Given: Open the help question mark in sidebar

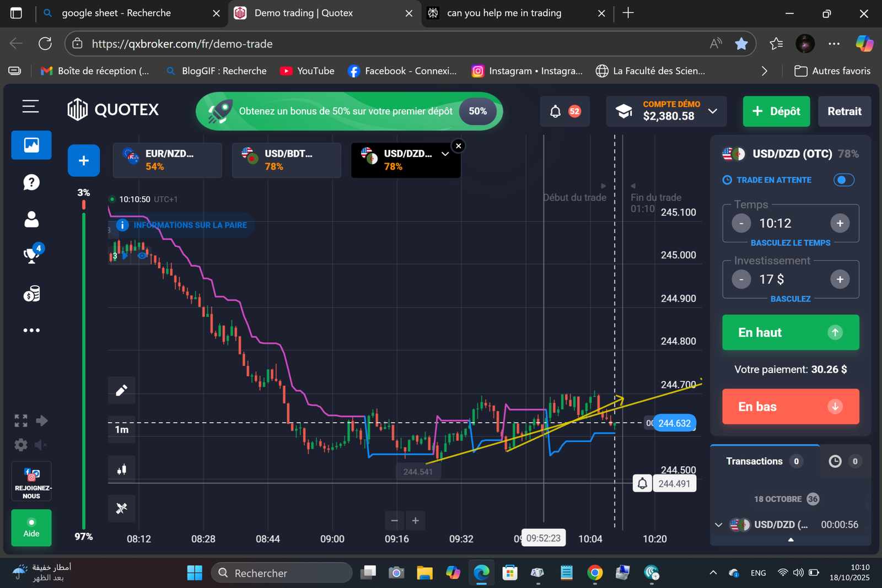Looking at the screenshot, I should click(31, 182).
